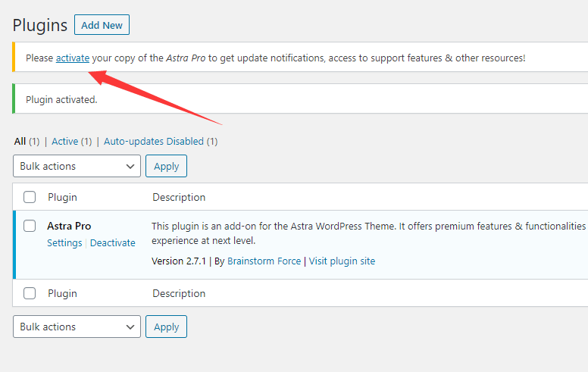Check the select-all checkbox in table footer
The image size is (588, 372).
click(x=30, y=293)
